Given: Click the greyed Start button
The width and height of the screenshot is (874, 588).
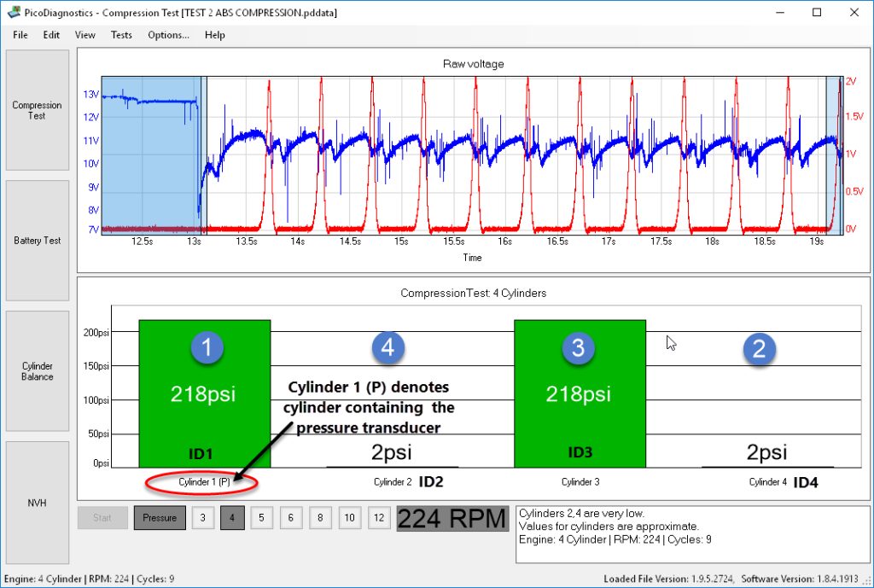Looking at the screenshot, I should coord(102,518).
